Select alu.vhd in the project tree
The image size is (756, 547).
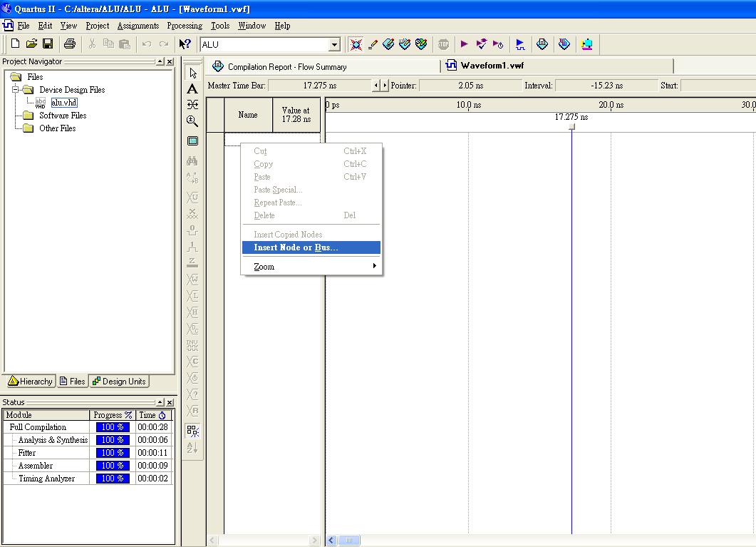[63, 103]
